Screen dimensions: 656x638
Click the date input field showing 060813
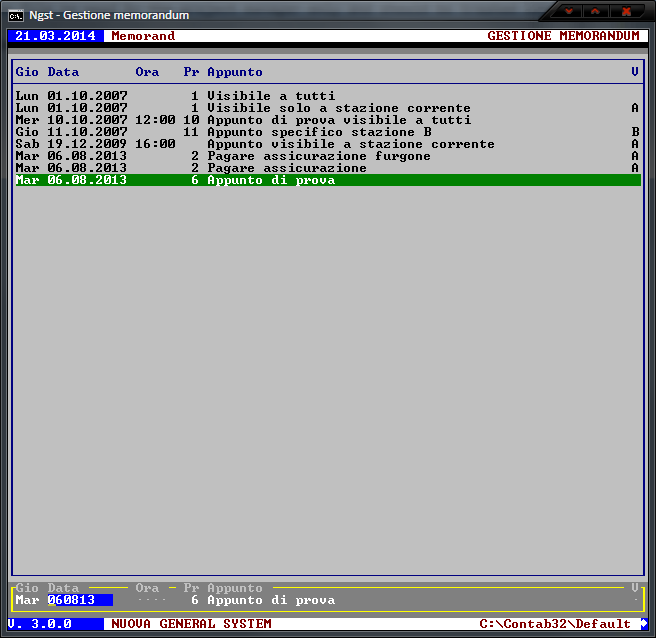79,600
